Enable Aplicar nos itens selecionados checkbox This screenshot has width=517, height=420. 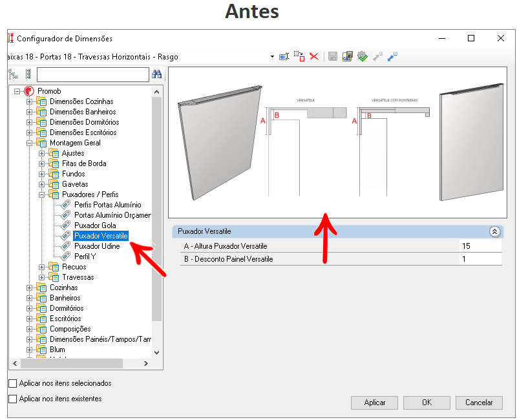coord(12,383)
